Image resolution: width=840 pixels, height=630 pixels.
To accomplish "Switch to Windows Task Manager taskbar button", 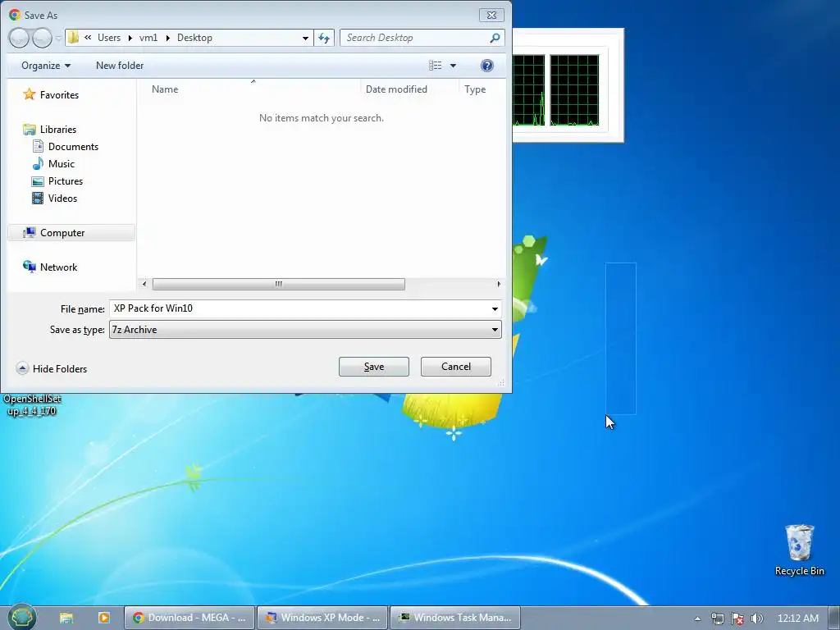I will click(x=455, y=618).
